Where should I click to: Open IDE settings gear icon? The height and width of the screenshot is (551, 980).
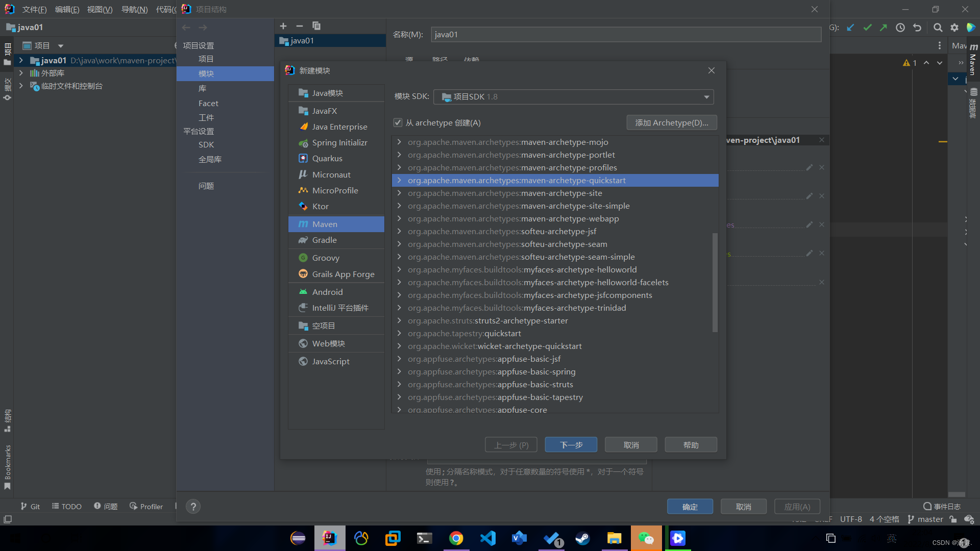coord(954,28)
